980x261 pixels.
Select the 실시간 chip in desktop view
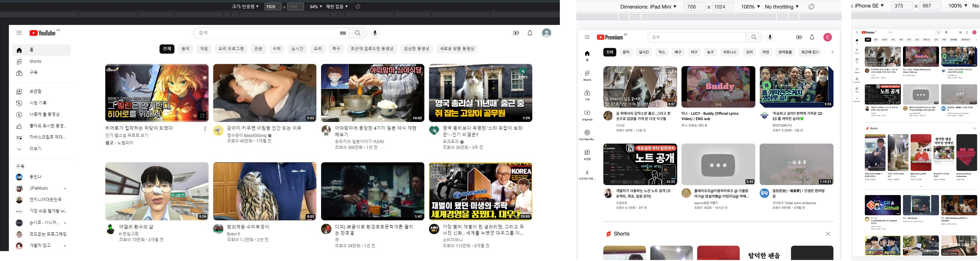coord(297,49)
